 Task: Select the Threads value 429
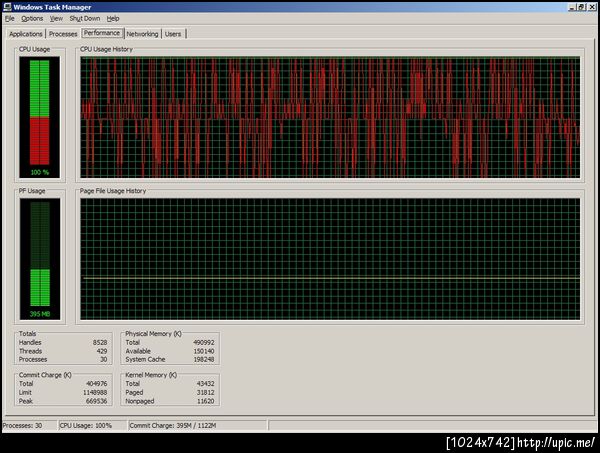click(102, 351)
